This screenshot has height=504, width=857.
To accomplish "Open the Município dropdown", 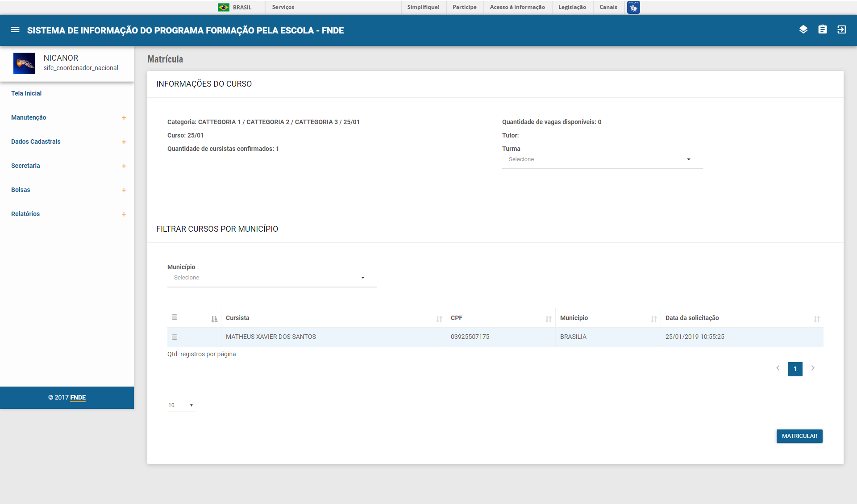I will point(272,278).
